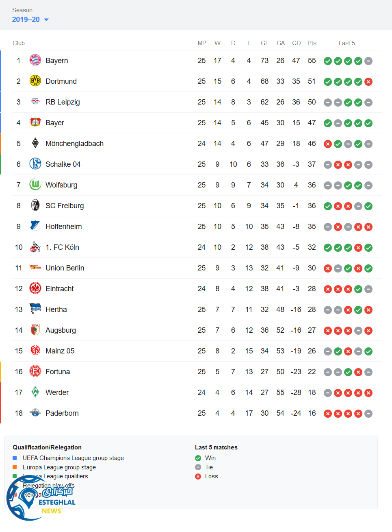The width and height of the screenshot is (392, 532).
Task: Click the Esteghlal News watermark logo
Action: (41, 499)
